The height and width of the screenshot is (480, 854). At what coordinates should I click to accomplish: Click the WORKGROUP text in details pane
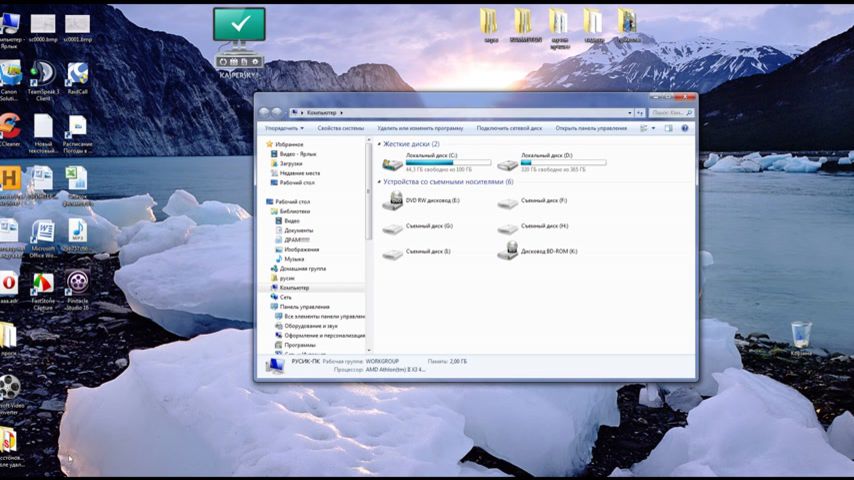(x=382, y=361)
